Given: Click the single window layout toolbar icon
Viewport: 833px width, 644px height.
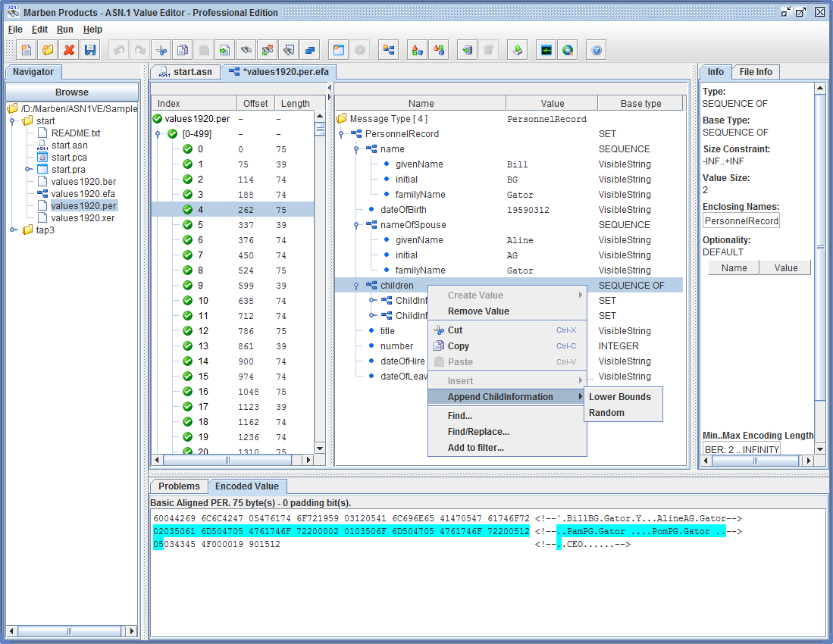Looking at the screenshot, I should (338, 50).
